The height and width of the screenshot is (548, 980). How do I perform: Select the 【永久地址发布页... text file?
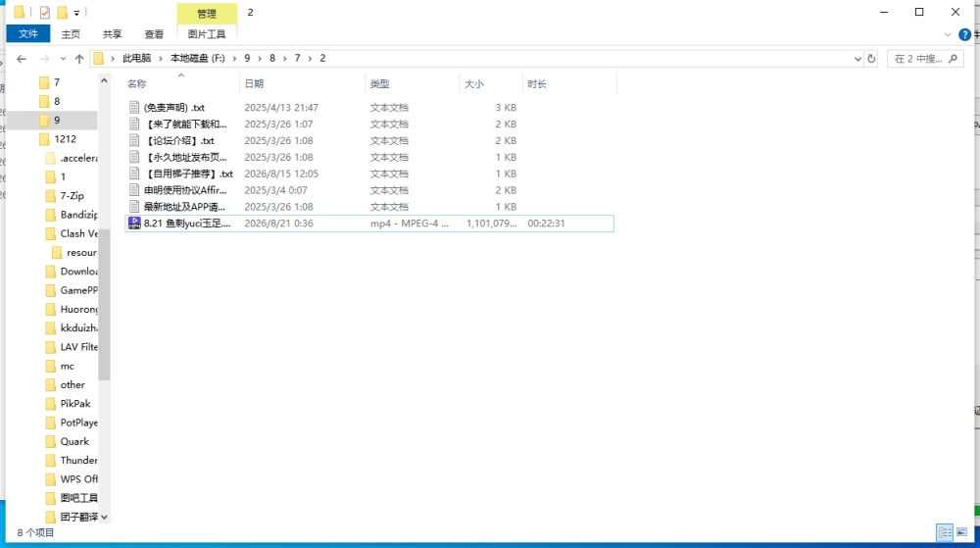click(x=369, y=158)
